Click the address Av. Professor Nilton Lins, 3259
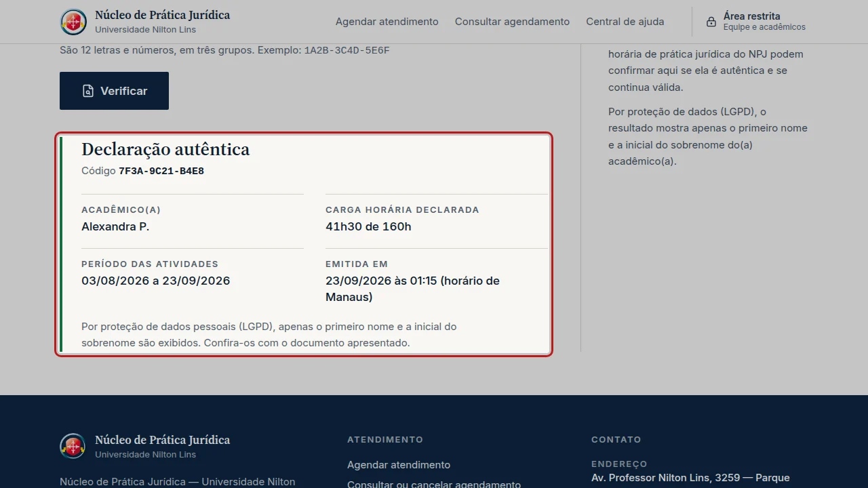Screen dimensions: 868x488 [x=666, y=478]
